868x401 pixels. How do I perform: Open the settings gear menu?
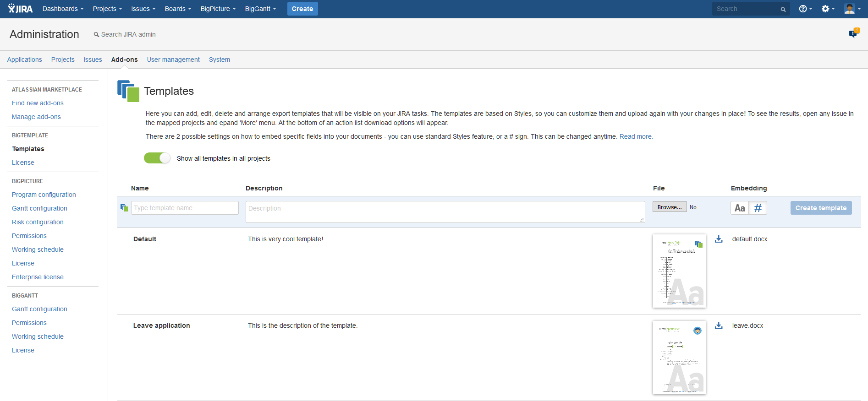pyautogui.click(x=828, y=9)
